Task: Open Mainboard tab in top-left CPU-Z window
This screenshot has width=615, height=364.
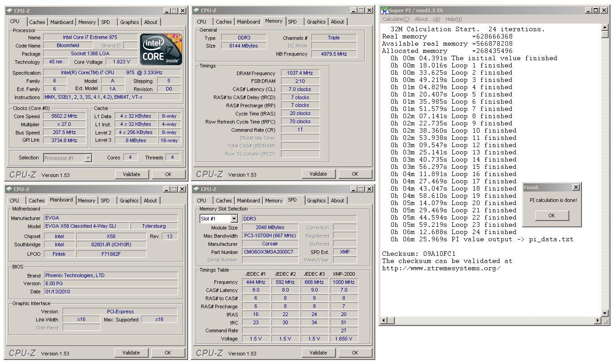Action: [62, 22]
